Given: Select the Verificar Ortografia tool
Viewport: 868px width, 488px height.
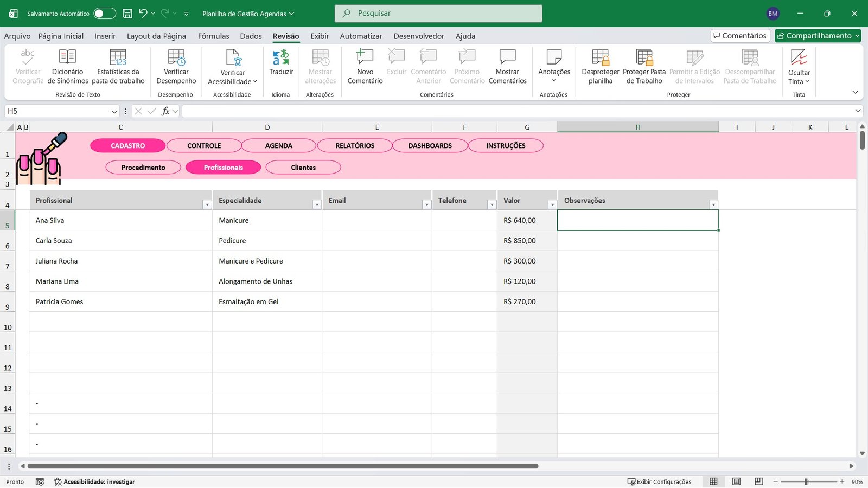Looking at the screenshot, I should click(27, 66).
